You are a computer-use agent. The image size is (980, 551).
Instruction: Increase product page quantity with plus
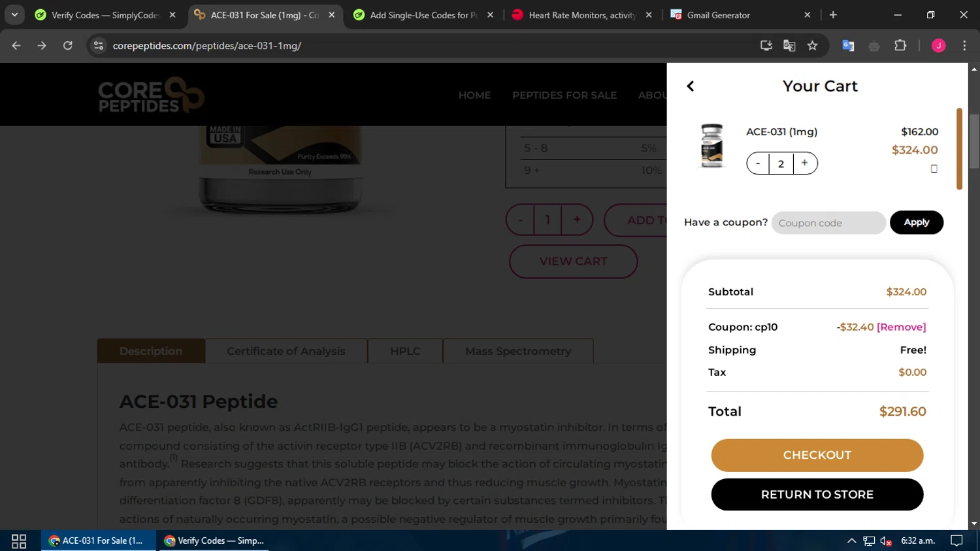coord(577,220)
